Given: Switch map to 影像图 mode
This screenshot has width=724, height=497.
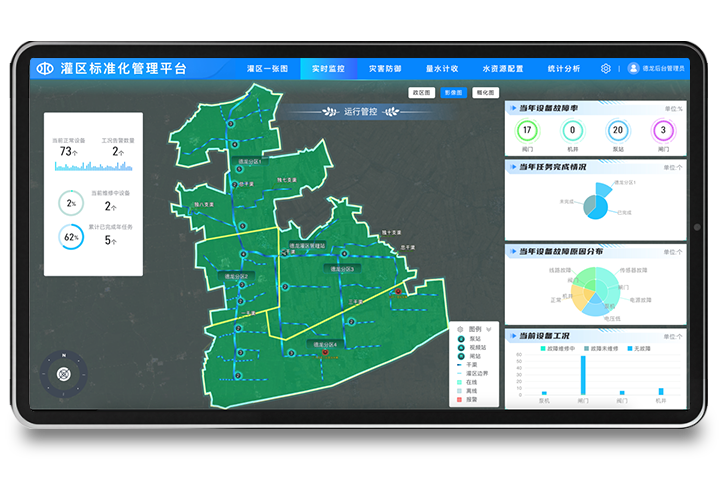Looking at the screenshot, I should (x=453, y=92).
